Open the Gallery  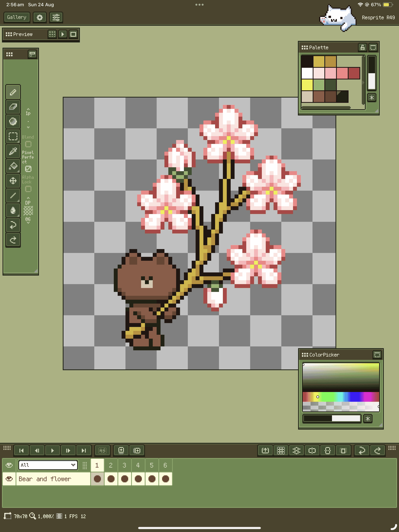[16, 17]
